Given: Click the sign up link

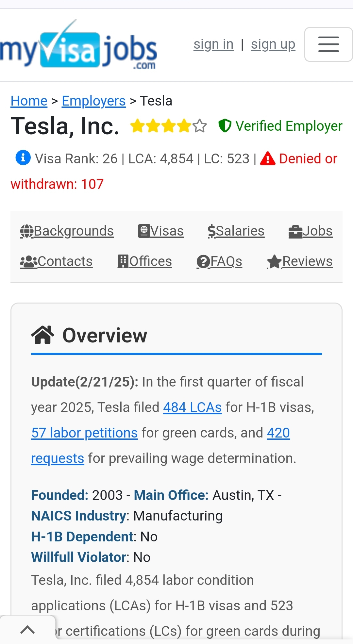Looking at the screenshot, I should pos(273,44).
